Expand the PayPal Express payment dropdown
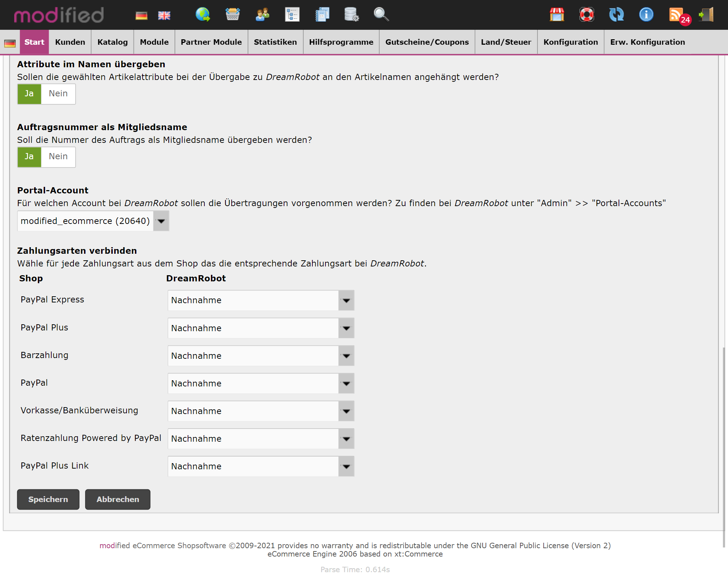This screenshot has width=728, height=582. coord(346,300)
